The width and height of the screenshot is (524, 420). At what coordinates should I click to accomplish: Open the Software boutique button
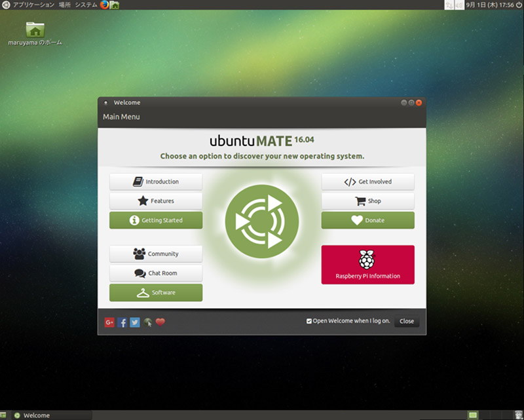pos(156,293)
